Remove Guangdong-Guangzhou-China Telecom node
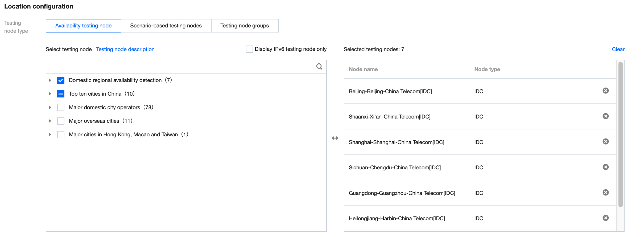 605,193
